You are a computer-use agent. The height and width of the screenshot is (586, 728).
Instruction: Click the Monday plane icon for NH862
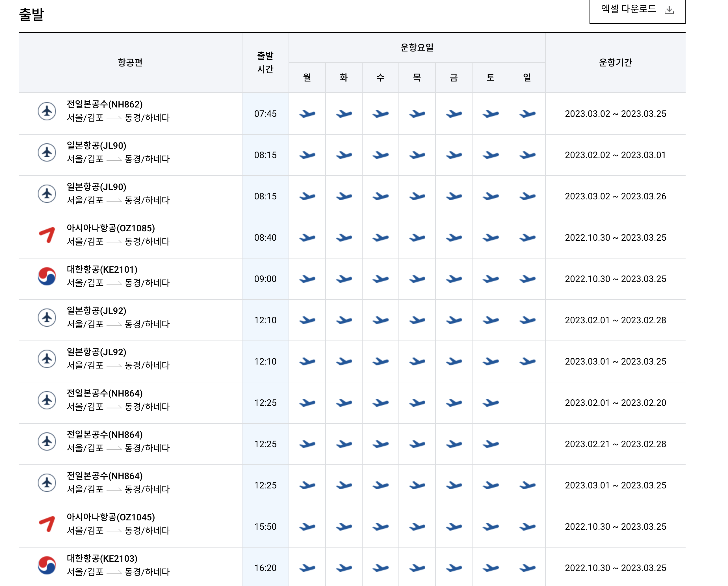pos(307,114)
